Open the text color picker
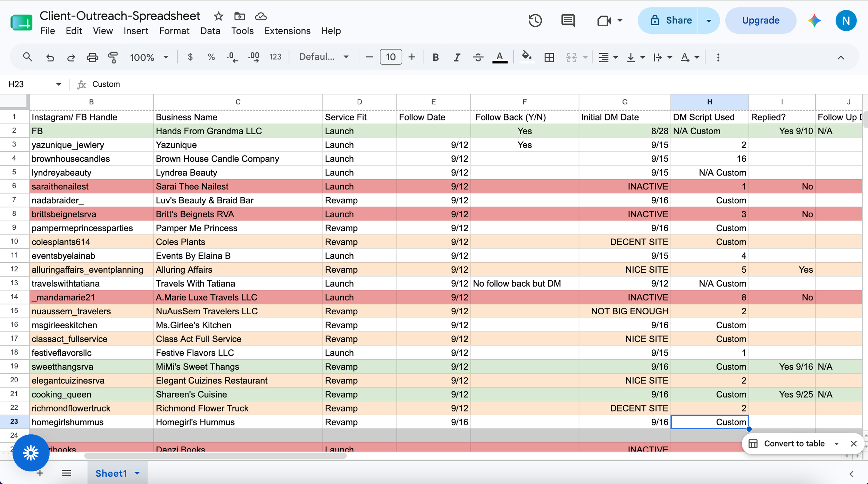 click(x=500, y=57)
